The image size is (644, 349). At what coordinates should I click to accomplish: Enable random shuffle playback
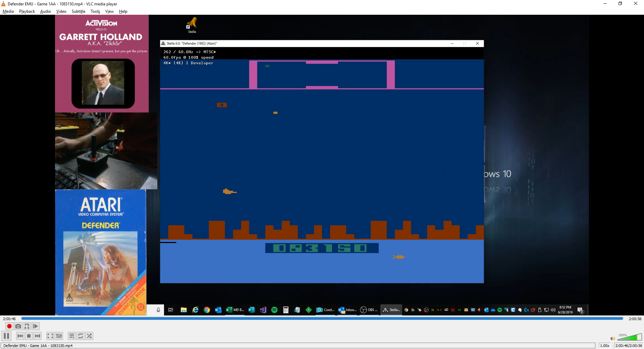coord(89,336)
